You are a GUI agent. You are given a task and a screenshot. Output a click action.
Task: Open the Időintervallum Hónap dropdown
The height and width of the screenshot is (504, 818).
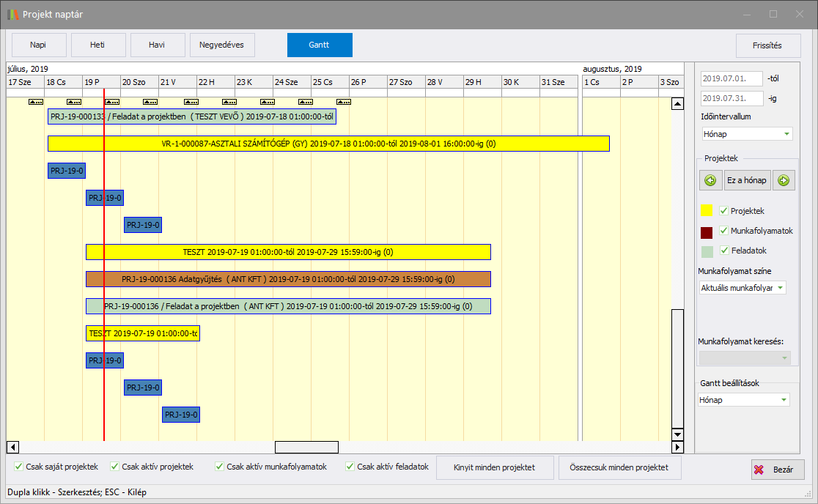746,134
